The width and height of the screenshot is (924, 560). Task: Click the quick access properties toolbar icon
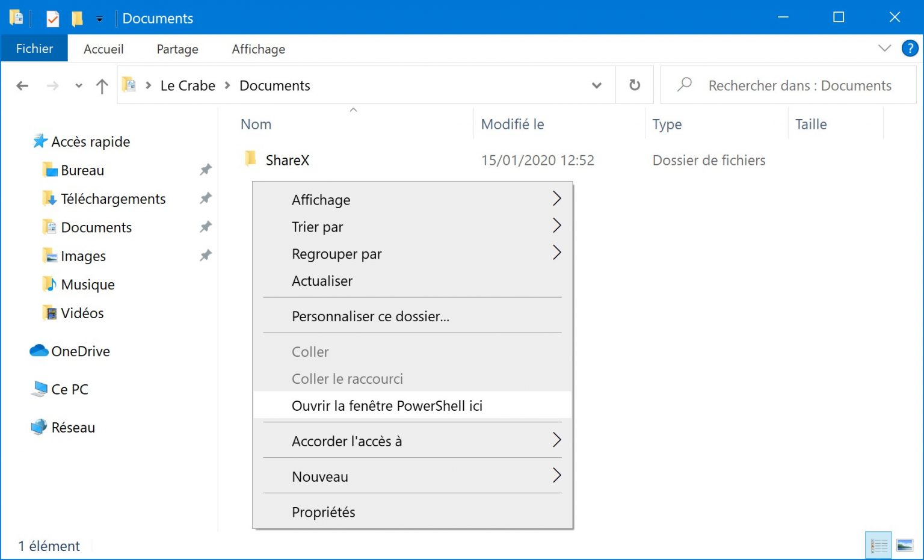(x=53, y=19)
